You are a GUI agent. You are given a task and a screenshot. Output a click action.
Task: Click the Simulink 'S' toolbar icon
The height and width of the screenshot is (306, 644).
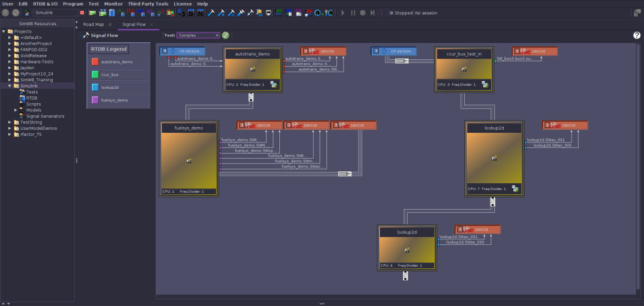[x=191, y=13]
